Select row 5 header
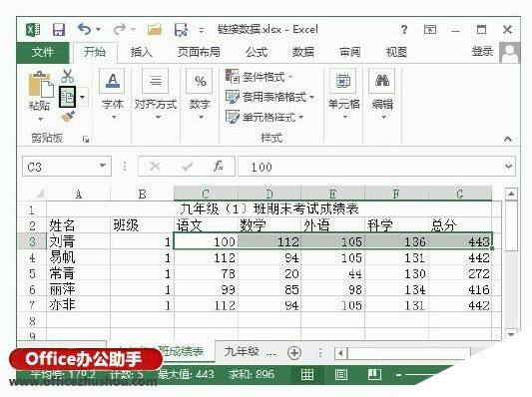This screenshot has width=532, height=397. point(32,273)
